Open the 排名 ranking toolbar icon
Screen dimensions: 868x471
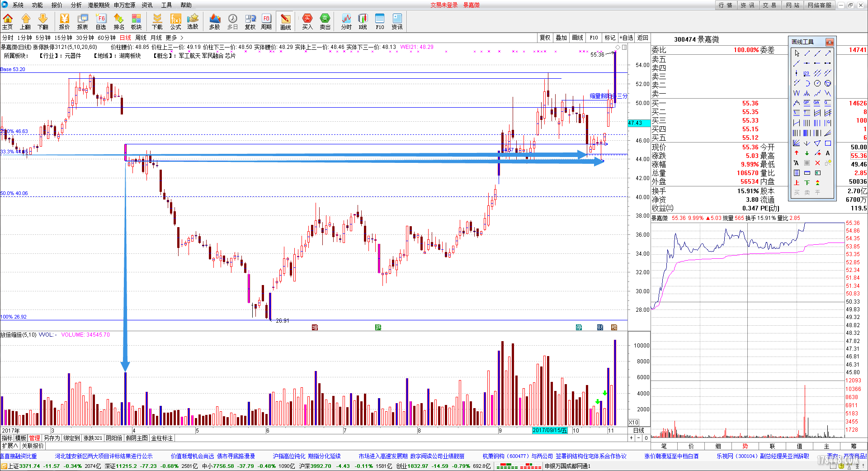coord(119,21)
